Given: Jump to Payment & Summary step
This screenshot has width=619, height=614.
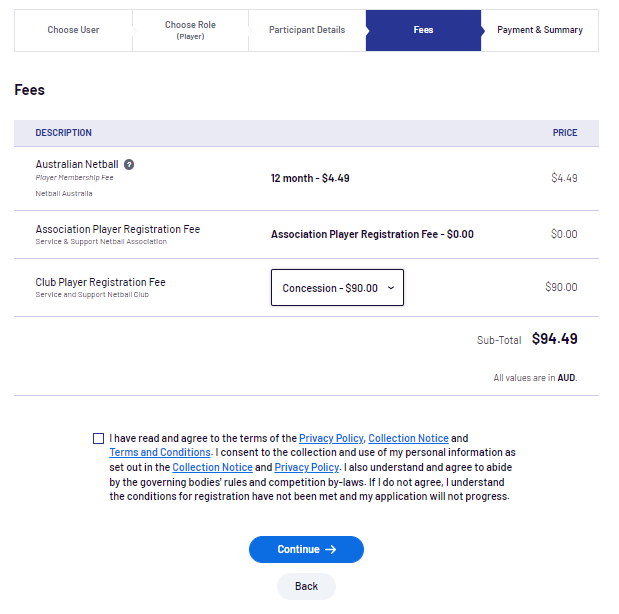Looking at the screenshot, I should pos(540,30).
